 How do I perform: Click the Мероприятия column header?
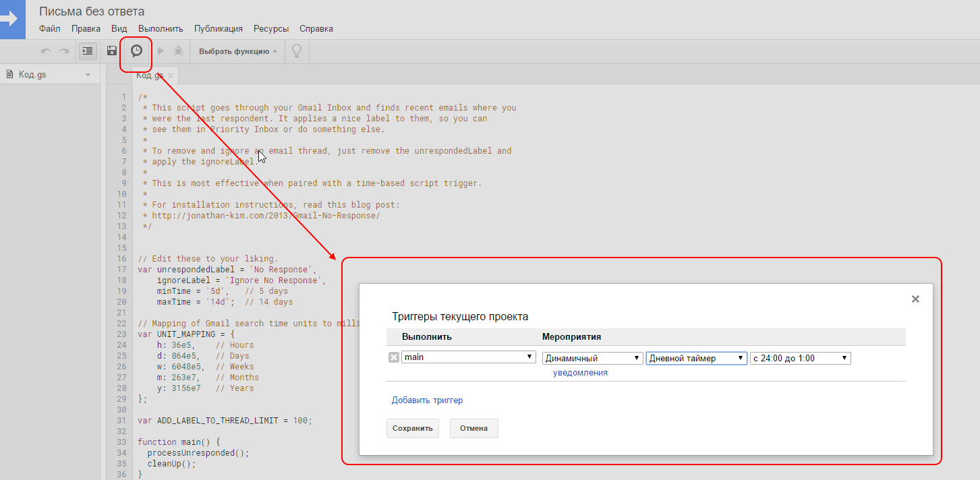pyautogui.click(x=571, y=336)
